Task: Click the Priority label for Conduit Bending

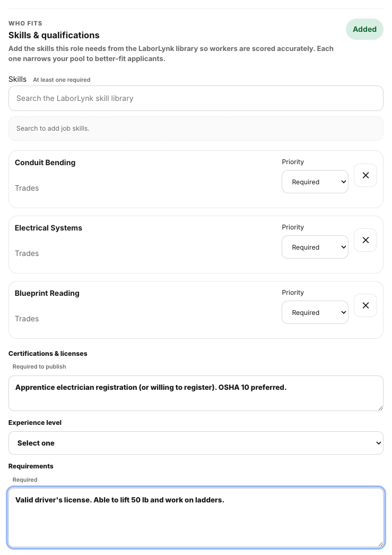Action: point(293,162)
